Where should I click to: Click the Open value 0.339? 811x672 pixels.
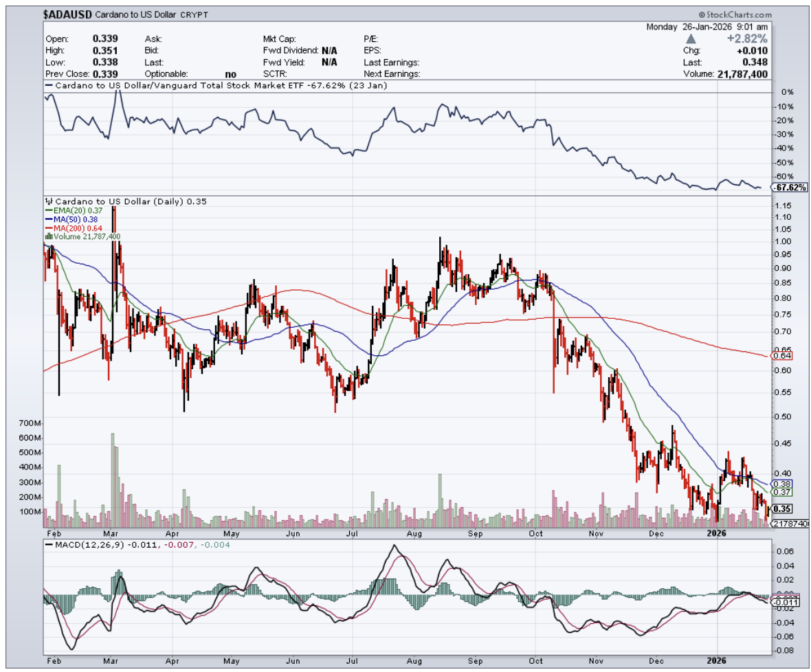pos(106,38)
